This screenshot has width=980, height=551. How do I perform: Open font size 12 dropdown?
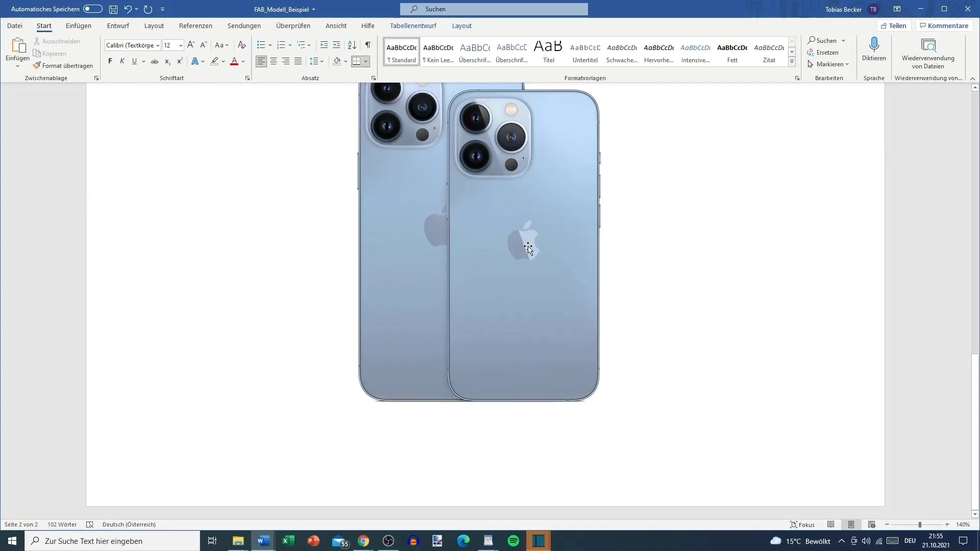click(x=180, y=45)
